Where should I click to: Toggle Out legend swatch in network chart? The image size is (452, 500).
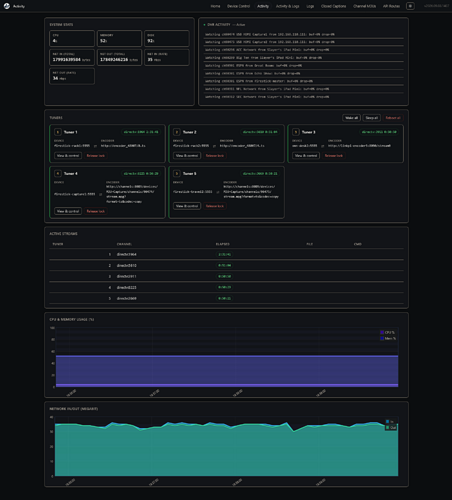point(388,427)
